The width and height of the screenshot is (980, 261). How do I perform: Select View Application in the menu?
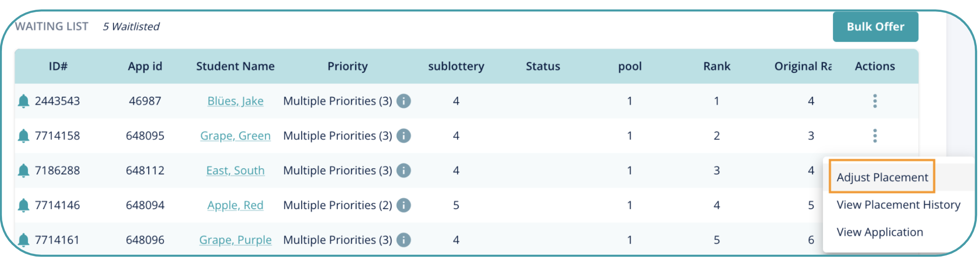[x=880, y=232]
